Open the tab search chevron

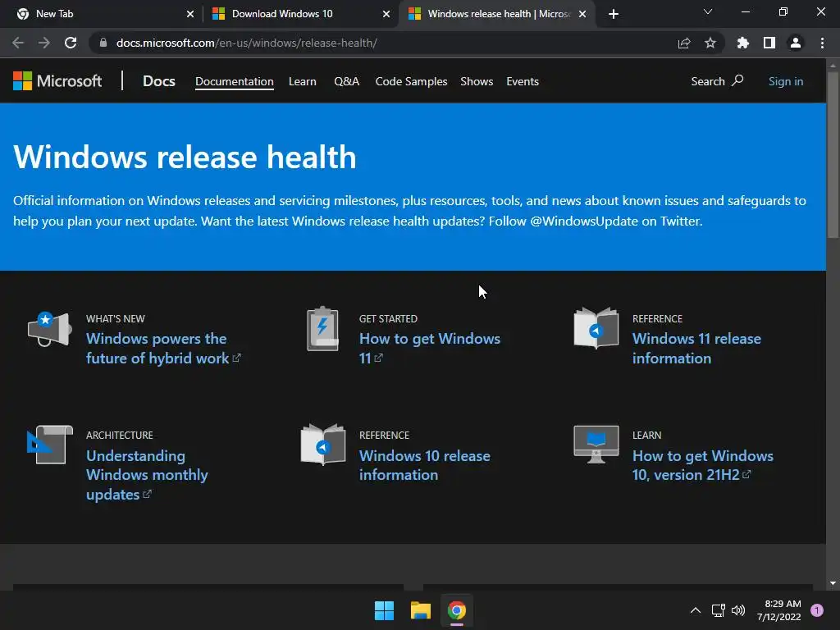708,11
